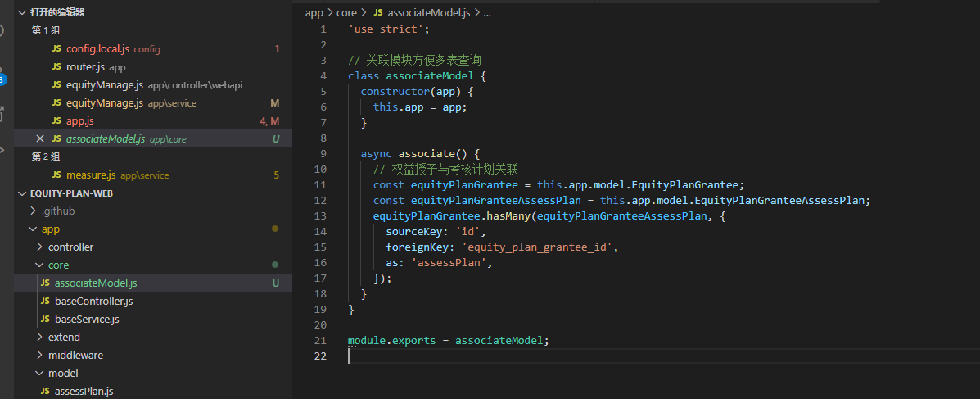Click the Source Control badge showing 3
Image resolution: width=980 pixels, height=399 pixels.
2,79
